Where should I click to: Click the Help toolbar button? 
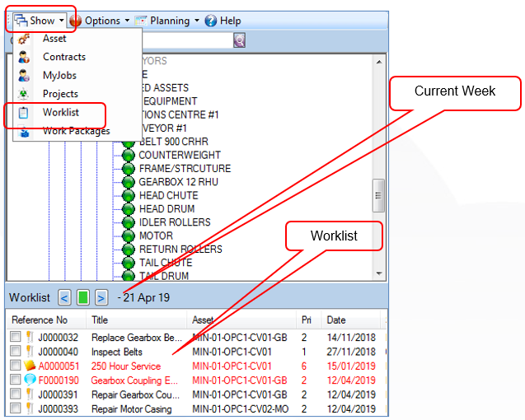pyautogui.click(x=223, y=21)
